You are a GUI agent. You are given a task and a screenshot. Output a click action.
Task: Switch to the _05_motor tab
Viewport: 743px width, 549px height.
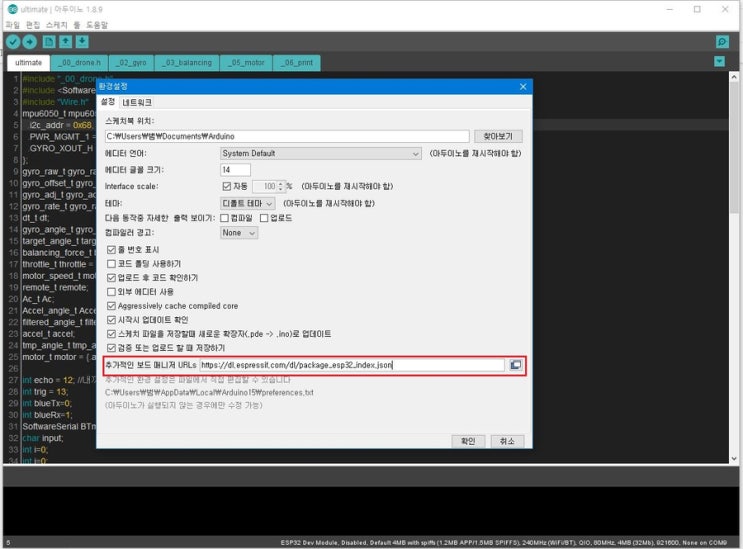click(x=246, y=63)
